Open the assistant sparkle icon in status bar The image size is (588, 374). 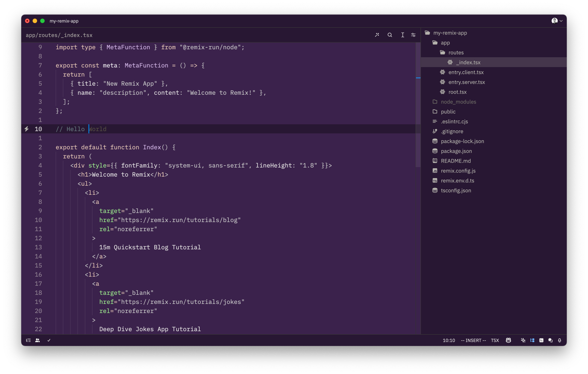pos(523,340)
